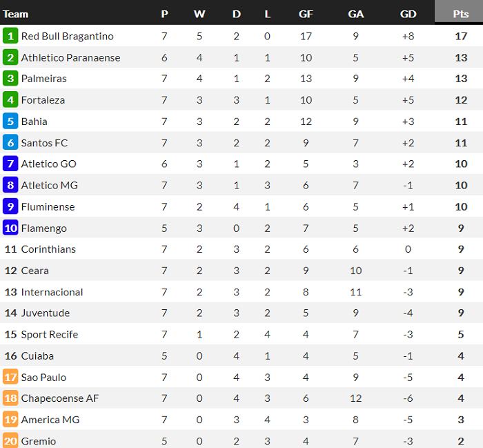Open Sao Paulo team page

click(44, 377)
